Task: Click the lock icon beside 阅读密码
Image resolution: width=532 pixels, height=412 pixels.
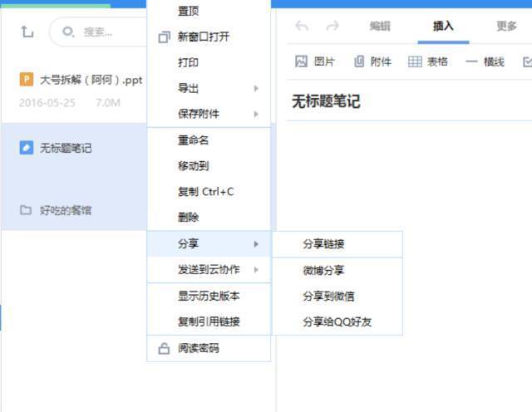Action: tap(164, 348)
